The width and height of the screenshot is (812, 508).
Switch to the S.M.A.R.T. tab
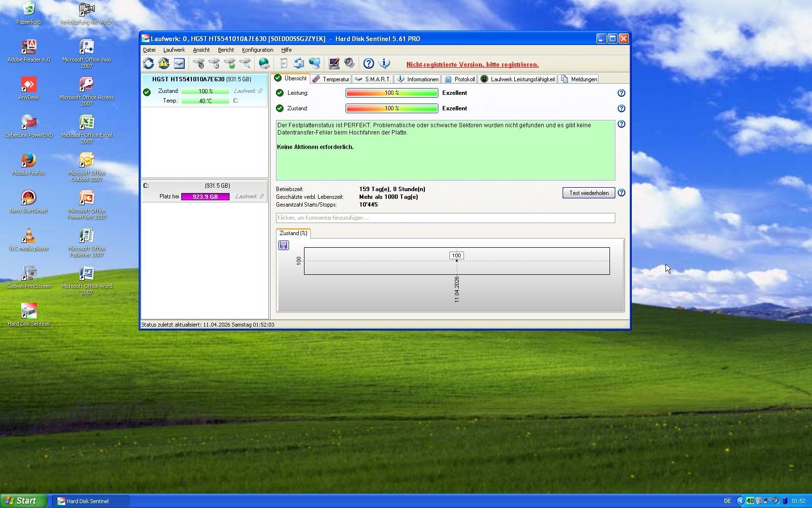[x=373, y=79]
